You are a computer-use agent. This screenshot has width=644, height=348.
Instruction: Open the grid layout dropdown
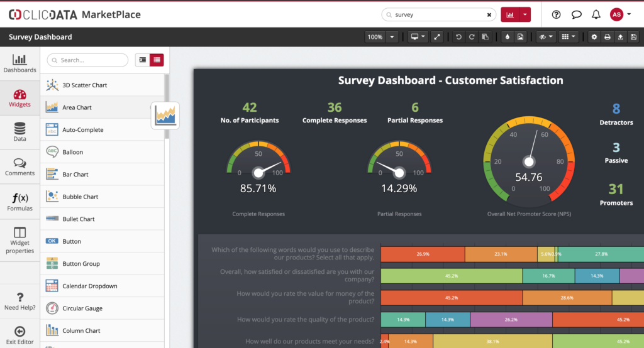[x=569, y=37]
